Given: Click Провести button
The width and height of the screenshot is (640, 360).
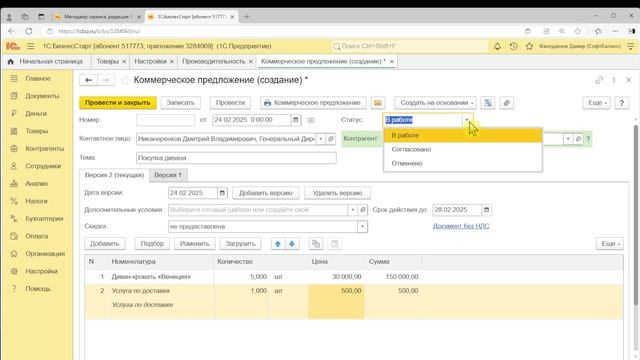Looking at the screenshot, I should pyautogui.click(x=230, y=103).
